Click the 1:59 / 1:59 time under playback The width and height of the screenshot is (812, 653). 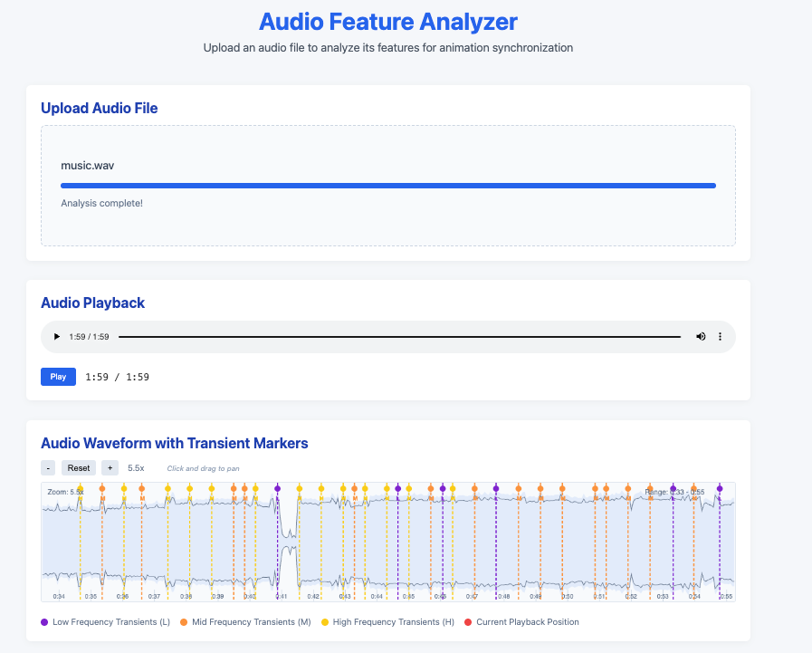point(117,377)
